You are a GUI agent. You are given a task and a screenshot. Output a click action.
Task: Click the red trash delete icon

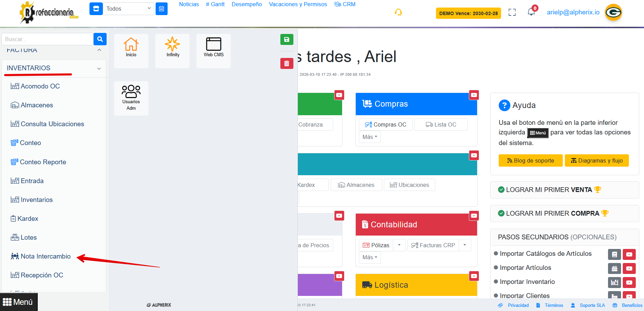[x=287, y=63]
